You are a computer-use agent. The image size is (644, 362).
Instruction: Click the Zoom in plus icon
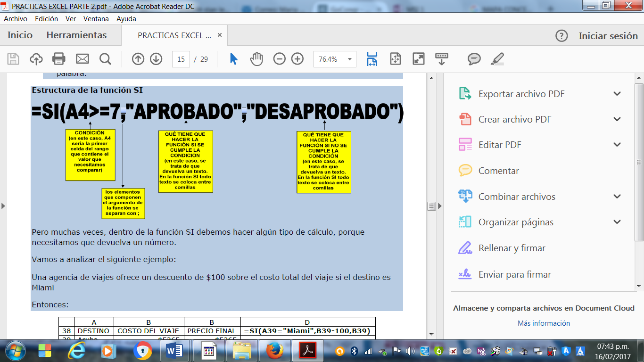click(297, 59)
